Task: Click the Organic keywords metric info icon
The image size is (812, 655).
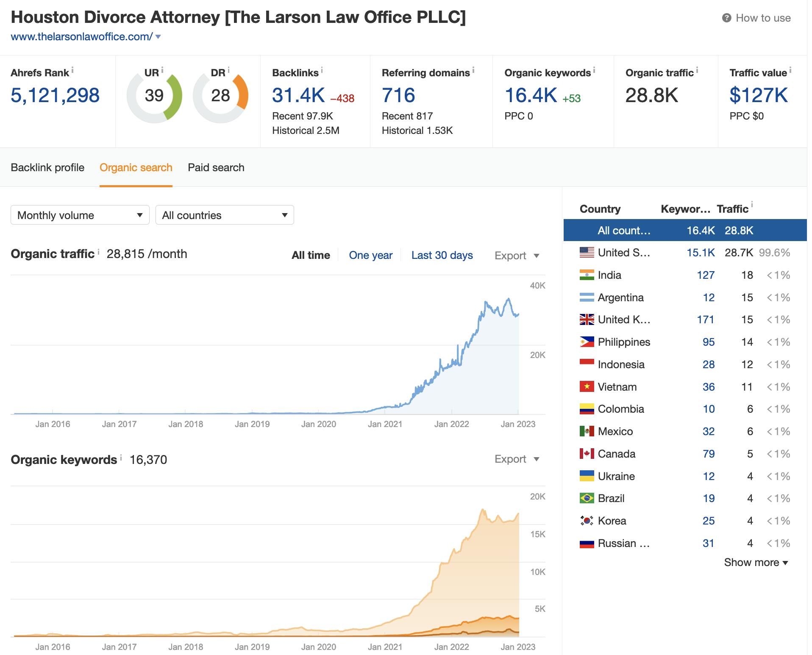Action: click(x=594, y=70)
